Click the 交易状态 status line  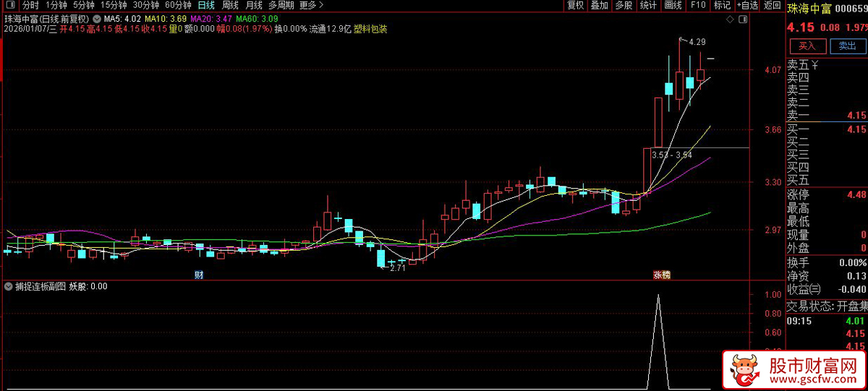pyautogui.click(x=827, y=306)
